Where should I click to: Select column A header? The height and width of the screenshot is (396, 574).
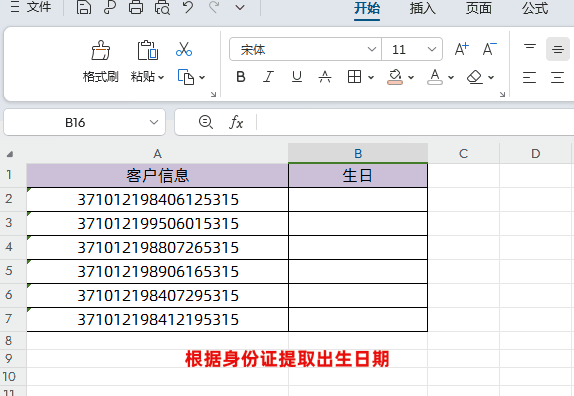tap(157, 153)
